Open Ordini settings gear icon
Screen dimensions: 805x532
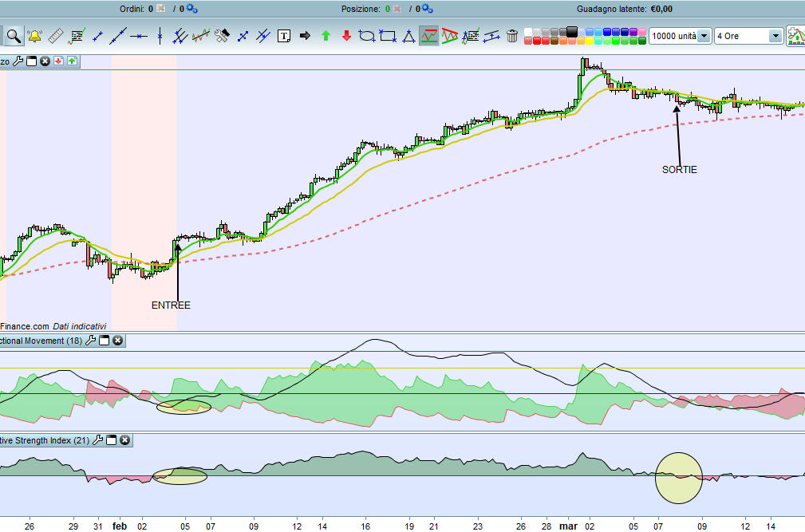tap(192, 9)
